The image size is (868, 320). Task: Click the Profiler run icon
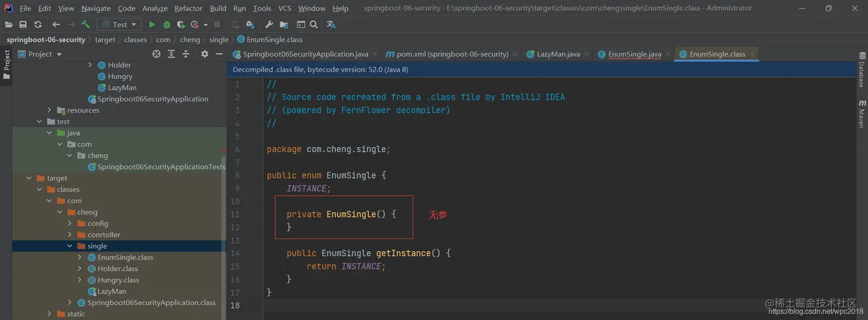(x=195, y=25)
